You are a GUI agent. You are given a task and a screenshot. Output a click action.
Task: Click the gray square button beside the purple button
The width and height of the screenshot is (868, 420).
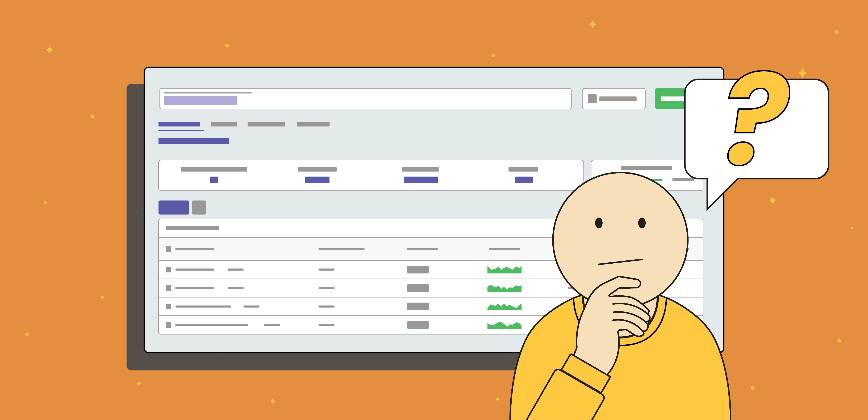pyautogui.click(x=199, y=207)
